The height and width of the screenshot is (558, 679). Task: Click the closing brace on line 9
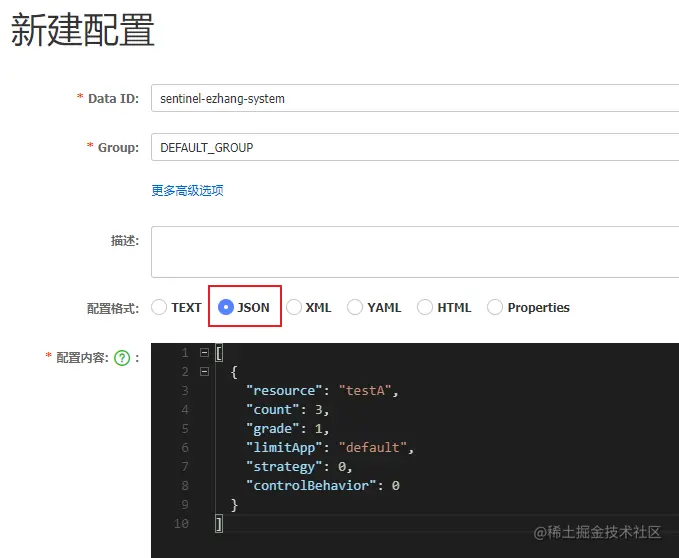coord(234,505)
